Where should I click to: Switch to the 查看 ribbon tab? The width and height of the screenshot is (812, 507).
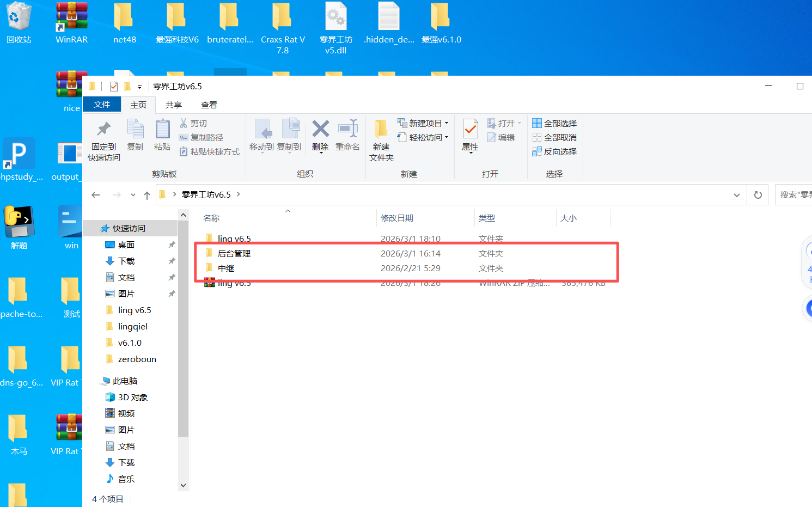[209, 105]
